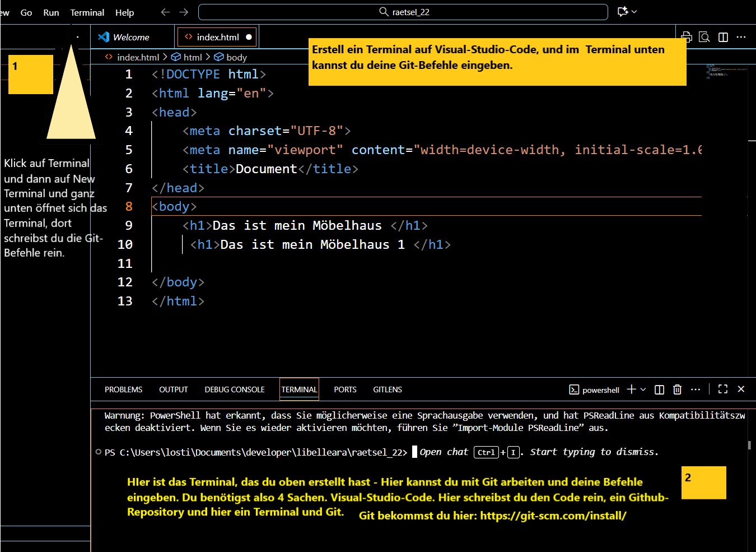The width and height of the screenshot is (756, 552).
Task: Kill terminal with the trash icon
Action: click(677, 389)
